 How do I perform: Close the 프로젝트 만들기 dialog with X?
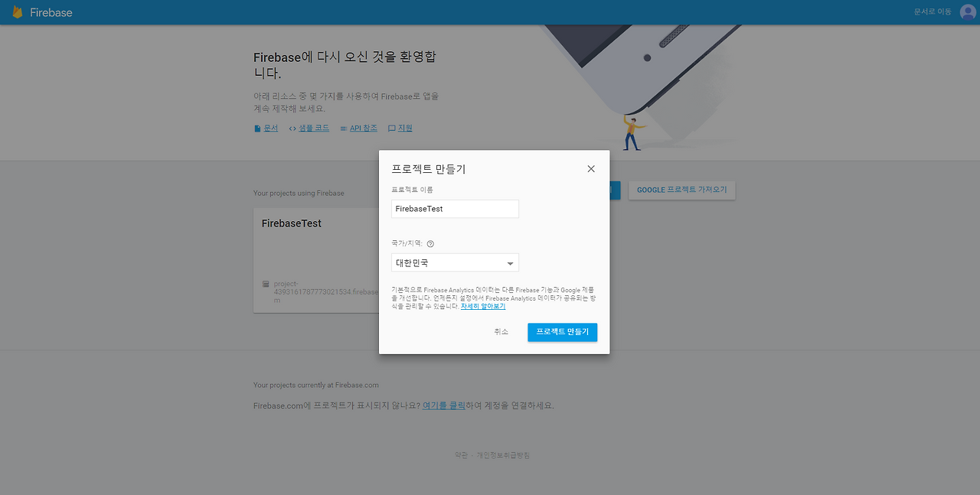pos(591,169)
